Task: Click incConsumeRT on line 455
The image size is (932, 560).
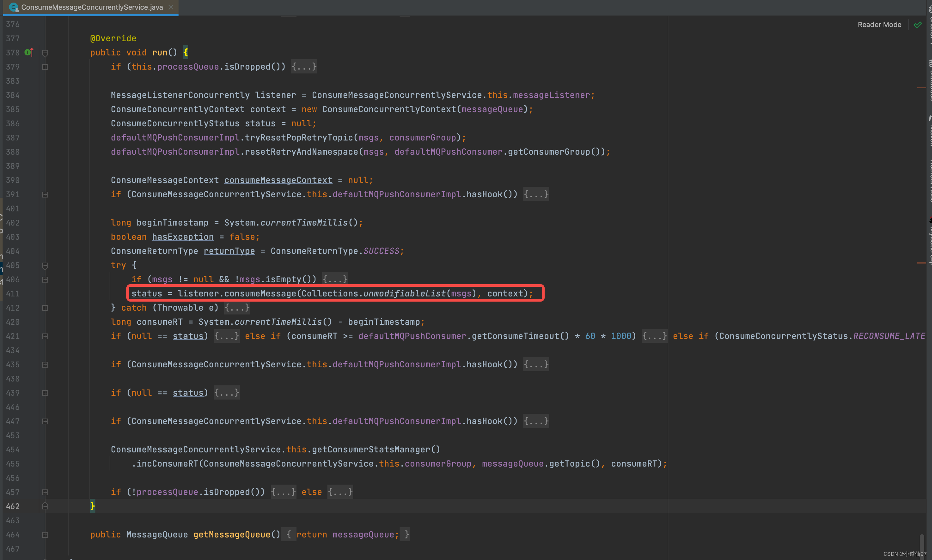Action: [x=167, y=463]
